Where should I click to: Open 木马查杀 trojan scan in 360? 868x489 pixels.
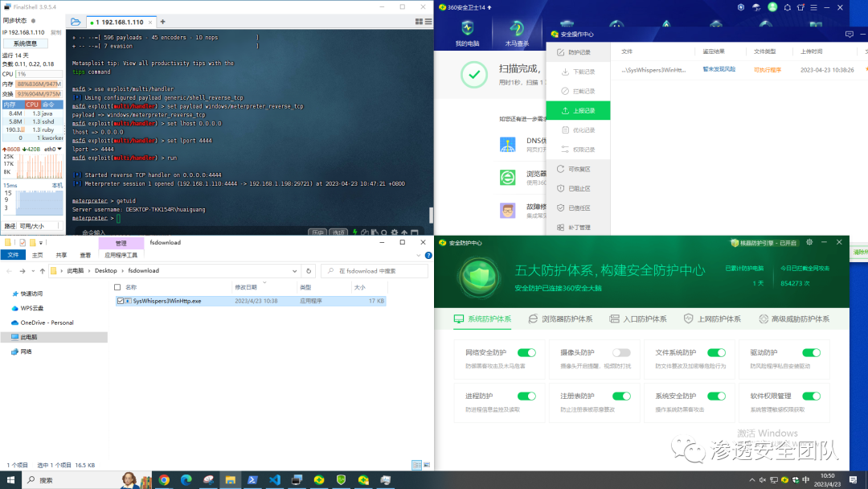[517, 33]
